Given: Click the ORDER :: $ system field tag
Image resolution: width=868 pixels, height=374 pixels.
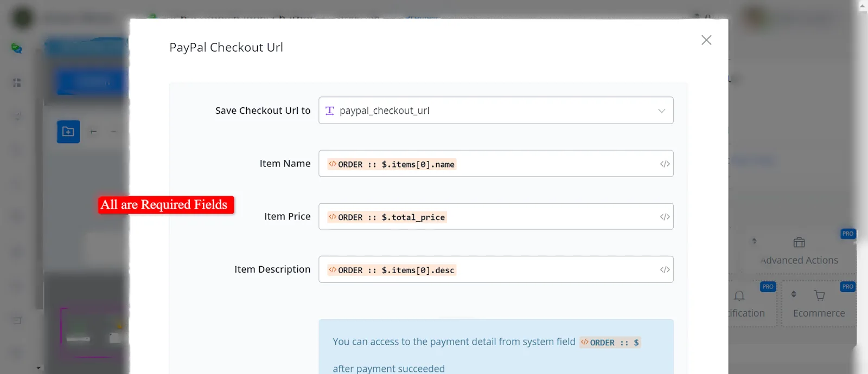Looking at the screenshot, I should tap(610, 343).
